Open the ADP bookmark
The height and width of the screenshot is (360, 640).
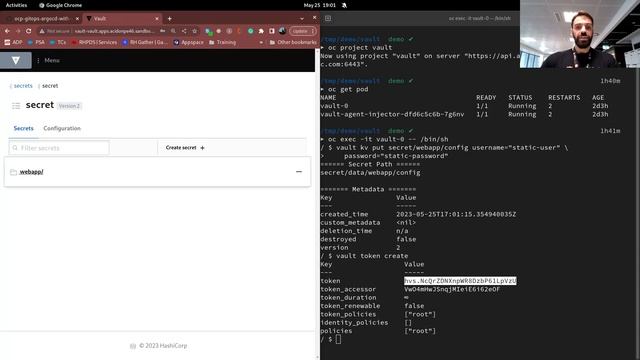[x=13, y=42]
